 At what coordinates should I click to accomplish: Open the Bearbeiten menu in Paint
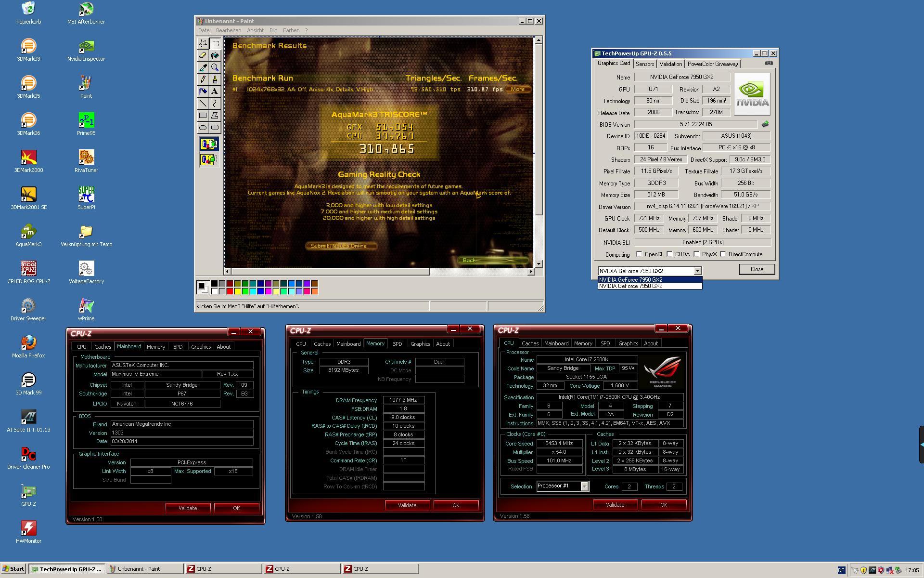(x=229, y=30)
